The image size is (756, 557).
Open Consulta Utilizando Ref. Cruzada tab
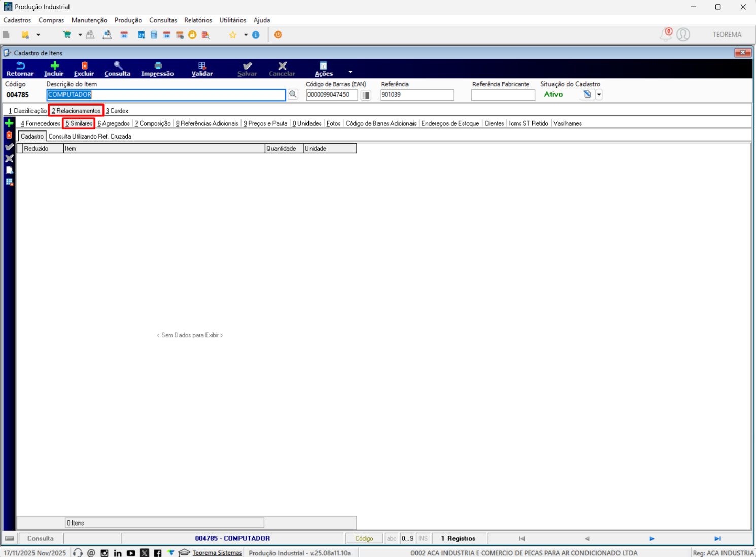[x=90, y=136]
